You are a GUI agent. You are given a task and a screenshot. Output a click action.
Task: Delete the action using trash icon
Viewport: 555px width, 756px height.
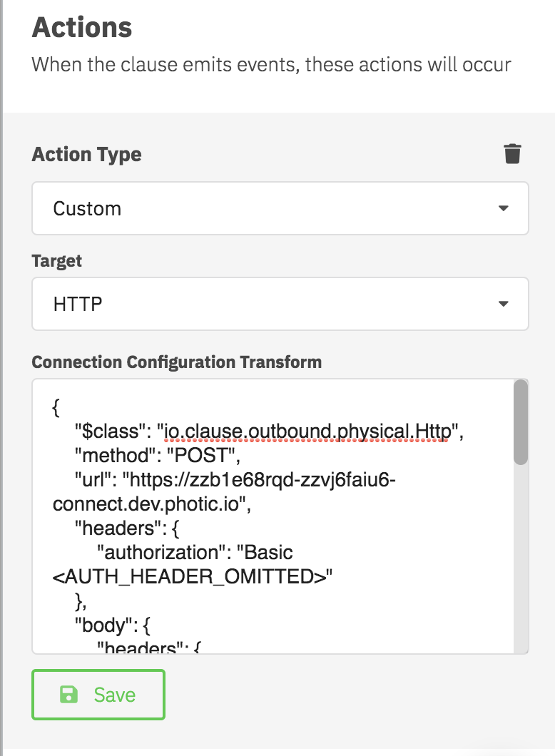(512, 154)
